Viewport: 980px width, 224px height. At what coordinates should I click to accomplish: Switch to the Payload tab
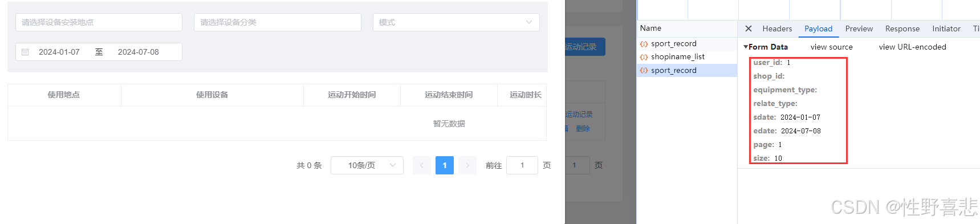tap(818, 28)
